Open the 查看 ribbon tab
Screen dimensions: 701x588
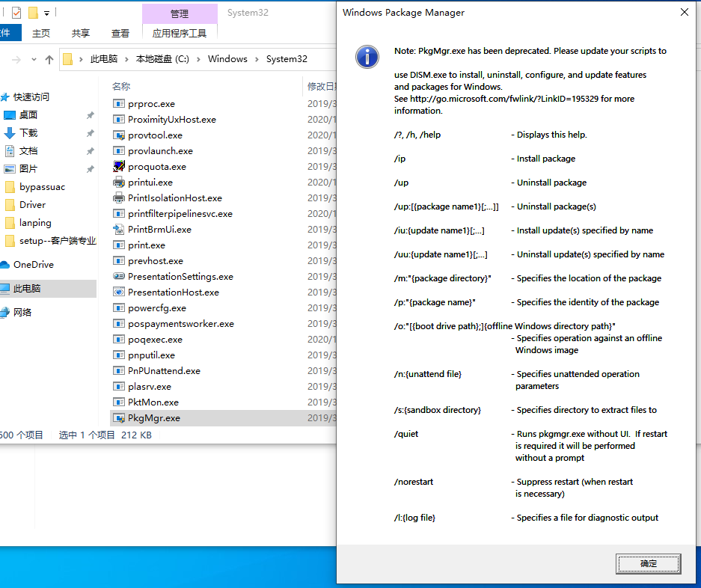point(120,33)
